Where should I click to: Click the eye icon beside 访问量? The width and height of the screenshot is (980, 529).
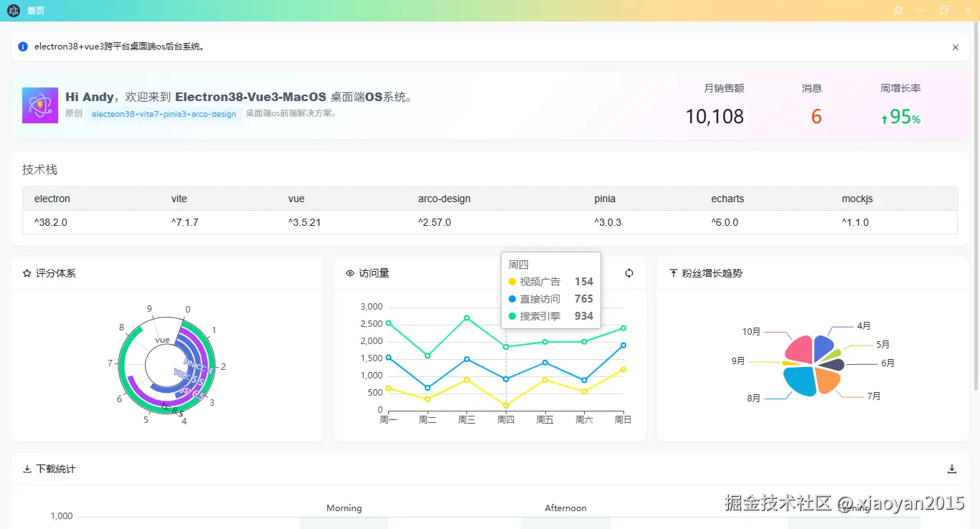350,273
